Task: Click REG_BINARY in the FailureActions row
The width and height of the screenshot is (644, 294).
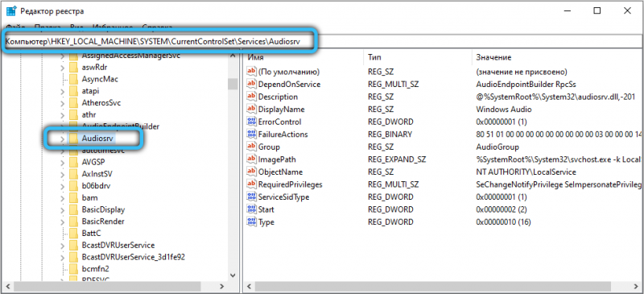Action: (390, 134)
